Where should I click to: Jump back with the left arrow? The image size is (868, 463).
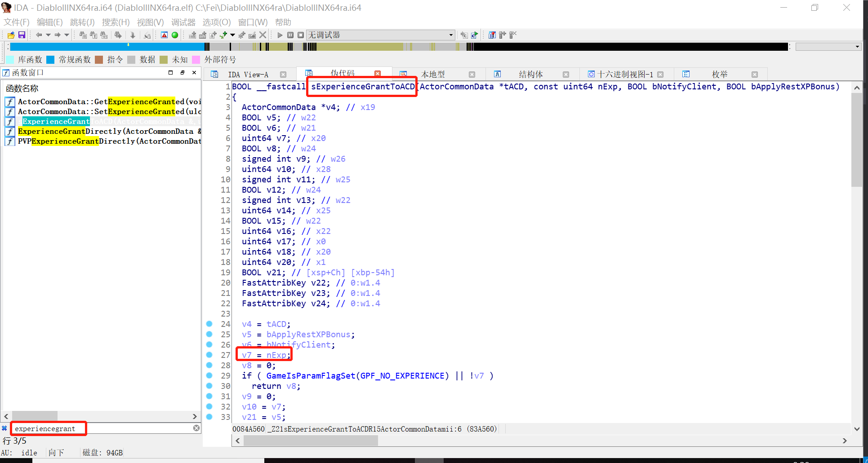point(39,35)
